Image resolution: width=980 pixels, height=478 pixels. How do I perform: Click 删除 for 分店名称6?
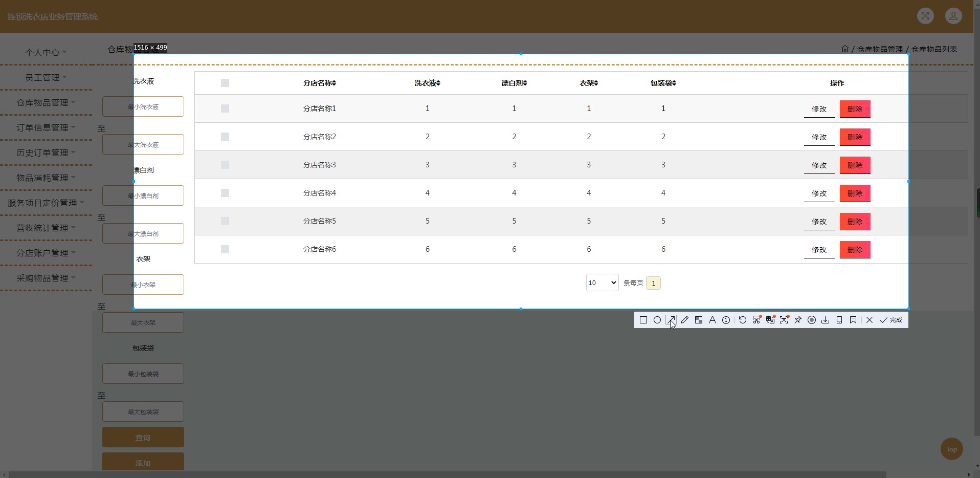coord(855,250)
